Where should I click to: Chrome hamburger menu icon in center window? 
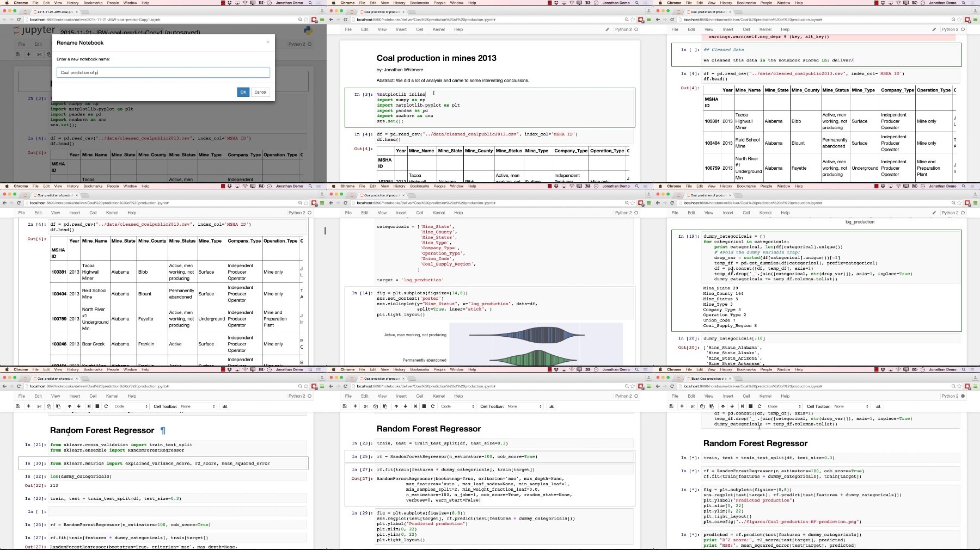coord(648,203)
